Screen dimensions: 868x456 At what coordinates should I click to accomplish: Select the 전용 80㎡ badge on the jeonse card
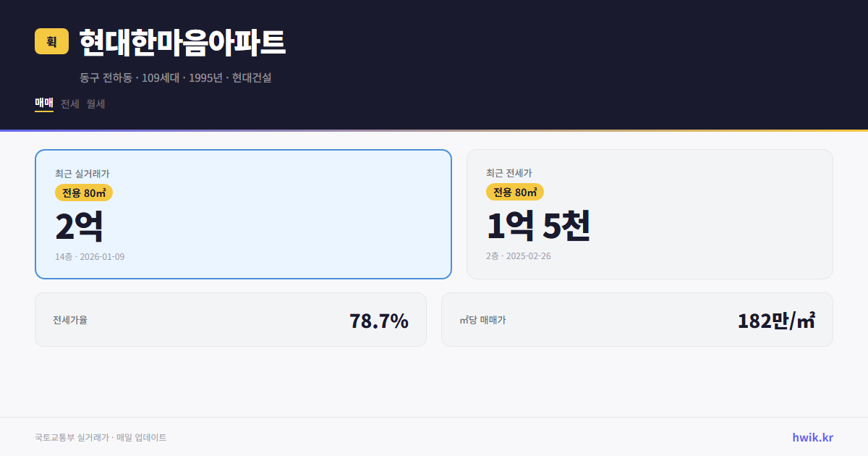(x=514, y=193)
